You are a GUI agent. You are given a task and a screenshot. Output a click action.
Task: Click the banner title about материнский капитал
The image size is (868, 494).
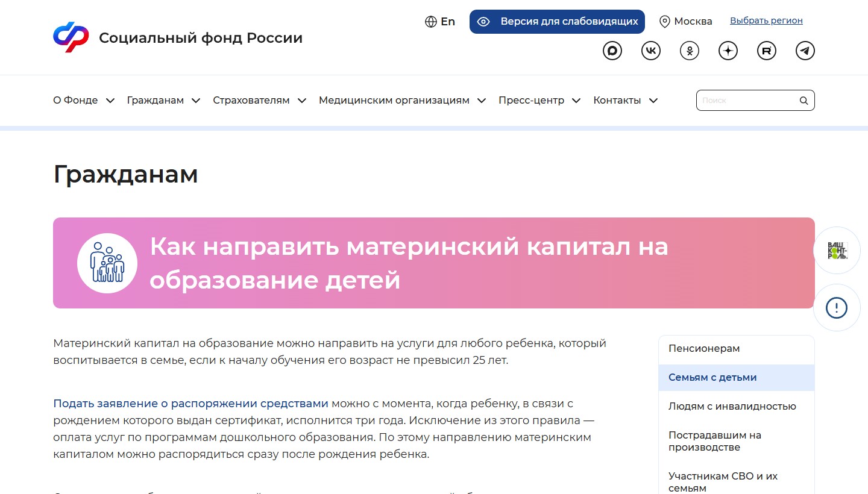[x=409, y=263]
